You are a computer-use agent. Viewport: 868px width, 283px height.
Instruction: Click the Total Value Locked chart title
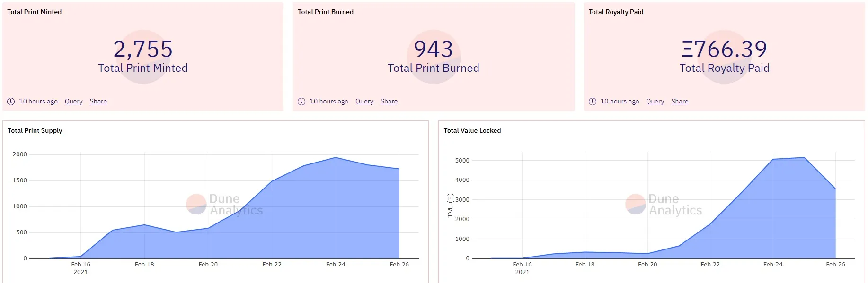[x=472, y=131]
